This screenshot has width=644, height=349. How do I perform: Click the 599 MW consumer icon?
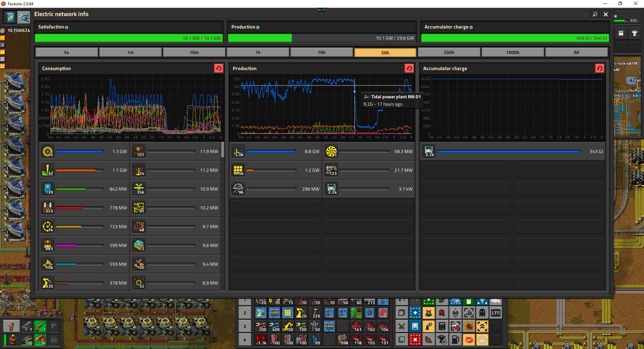pyautogui.click(x=48, y=246)
